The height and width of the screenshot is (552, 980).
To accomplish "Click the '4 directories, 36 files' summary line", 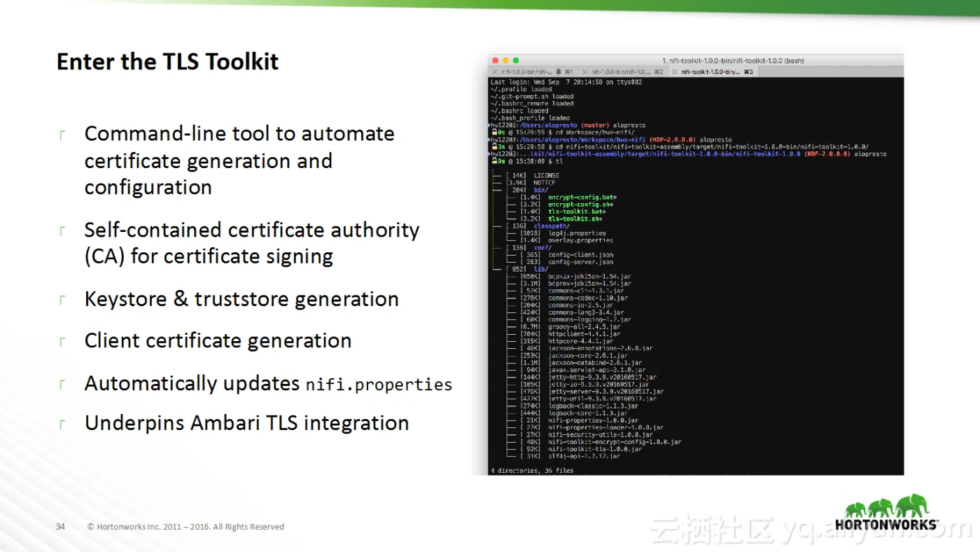I will [532, 471].
